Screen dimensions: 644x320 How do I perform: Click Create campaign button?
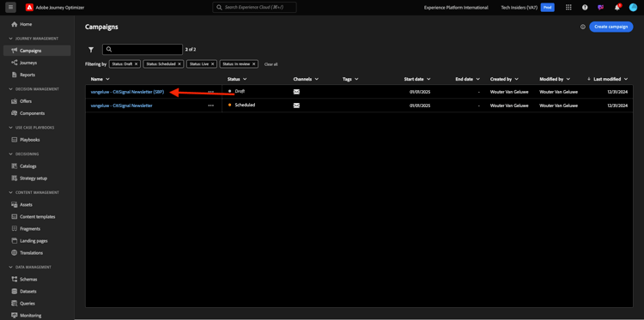(x=611, y=27)
